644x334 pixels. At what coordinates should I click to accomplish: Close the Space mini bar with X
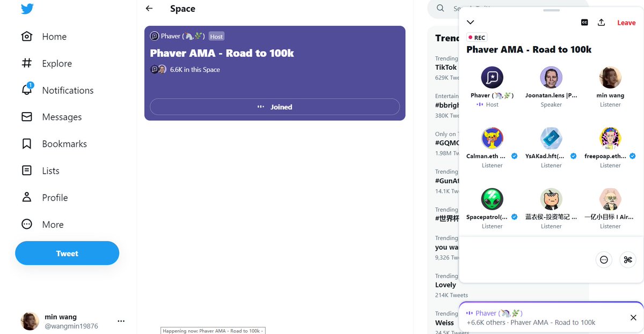click(x=633, y=317)
